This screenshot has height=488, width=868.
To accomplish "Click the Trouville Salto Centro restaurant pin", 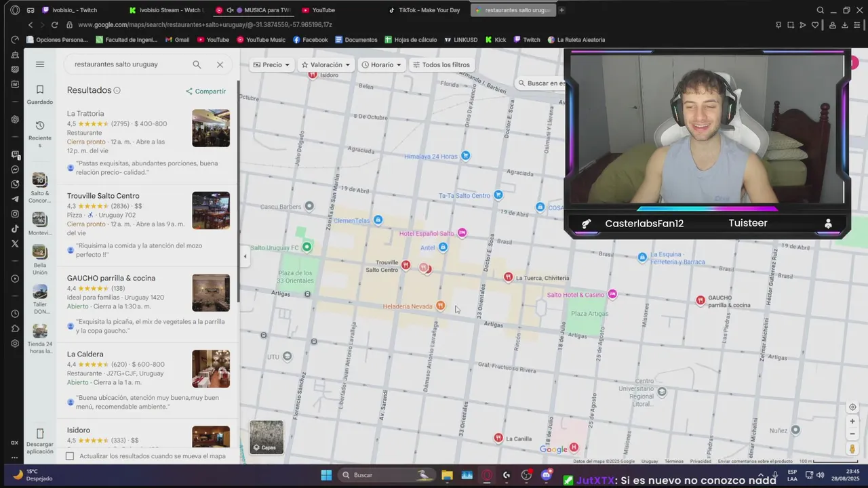I will 406,265.
